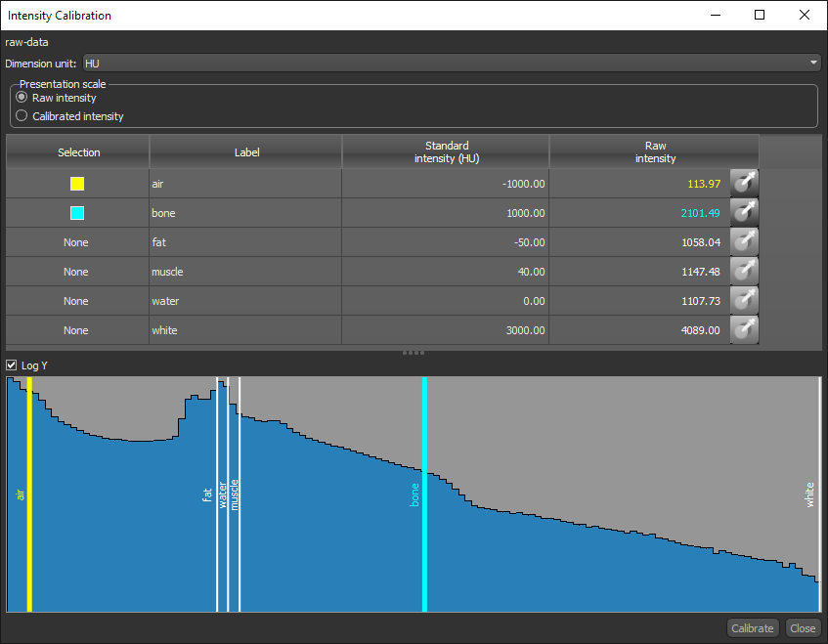Screen dimensions: 828x644
Task: Click the picker icon for water row
Action: [744, 301]
